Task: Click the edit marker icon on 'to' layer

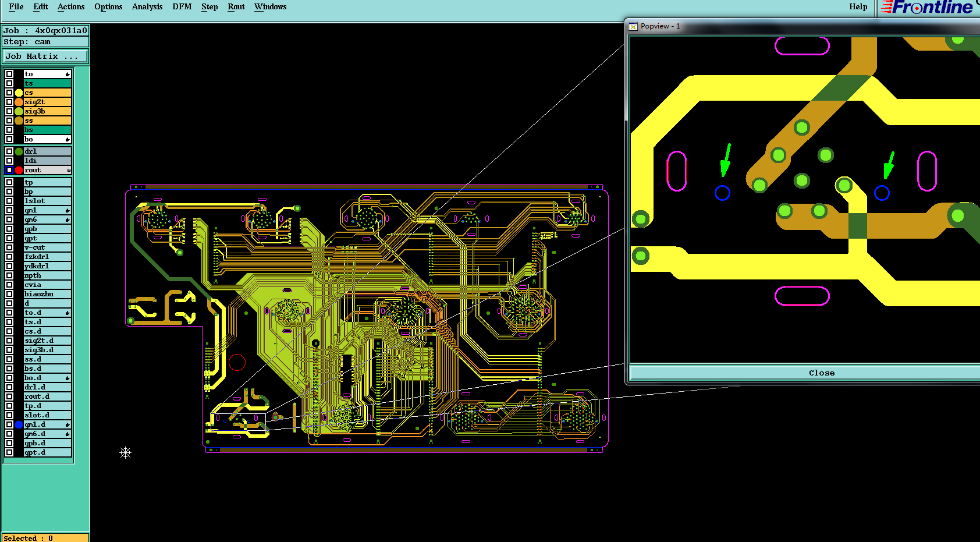Action: click(x=68, y=75)
